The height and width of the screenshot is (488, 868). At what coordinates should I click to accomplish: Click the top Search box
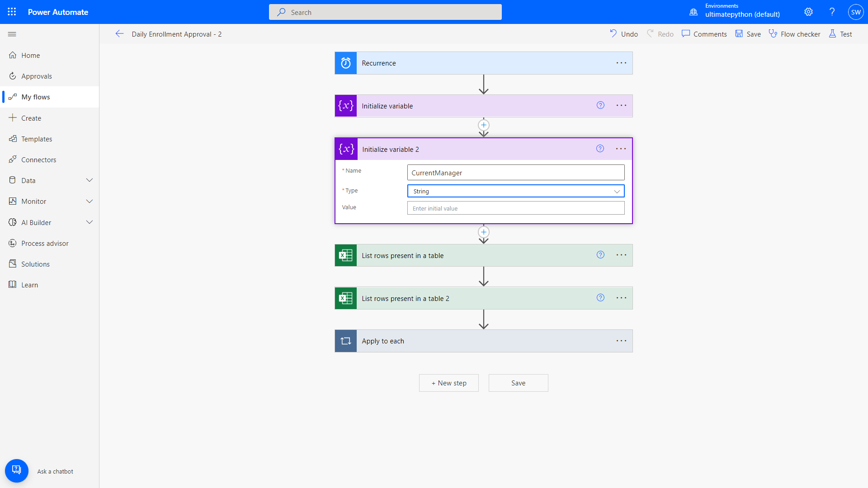385,12
